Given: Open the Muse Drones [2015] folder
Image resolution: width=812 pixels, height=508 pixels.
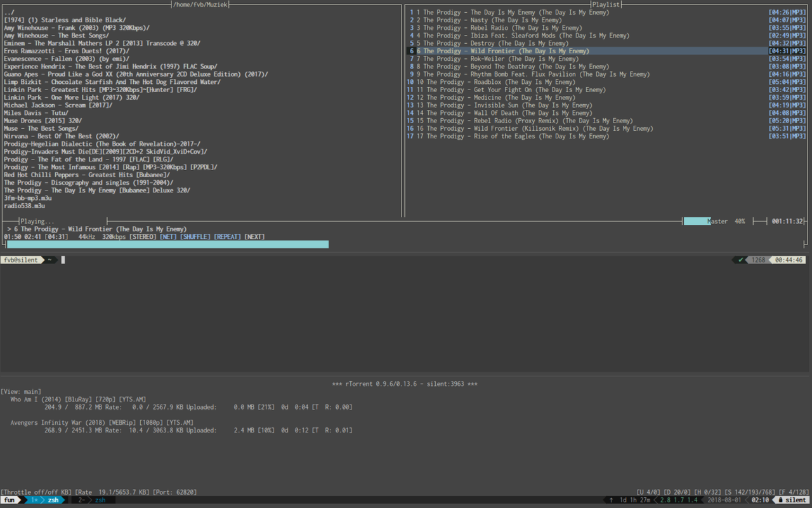Looking at the screenshot, I should 43,121.
